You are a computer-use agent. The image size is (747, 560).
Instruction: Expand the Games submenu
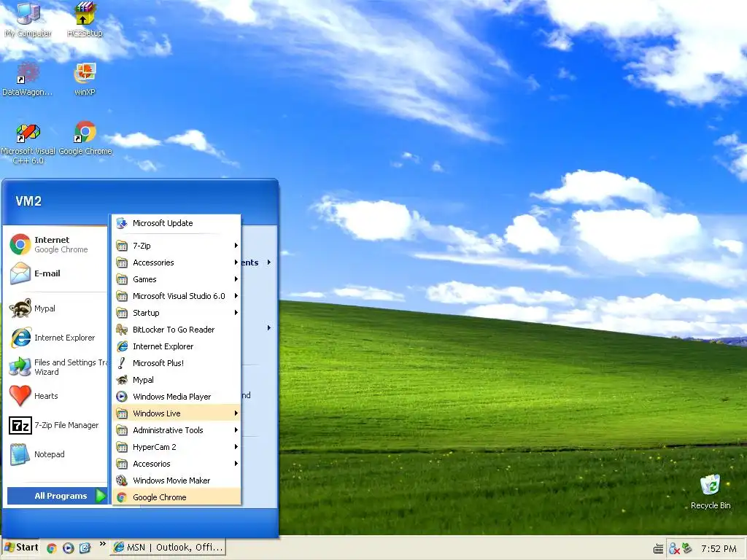(x=177, y=279)
